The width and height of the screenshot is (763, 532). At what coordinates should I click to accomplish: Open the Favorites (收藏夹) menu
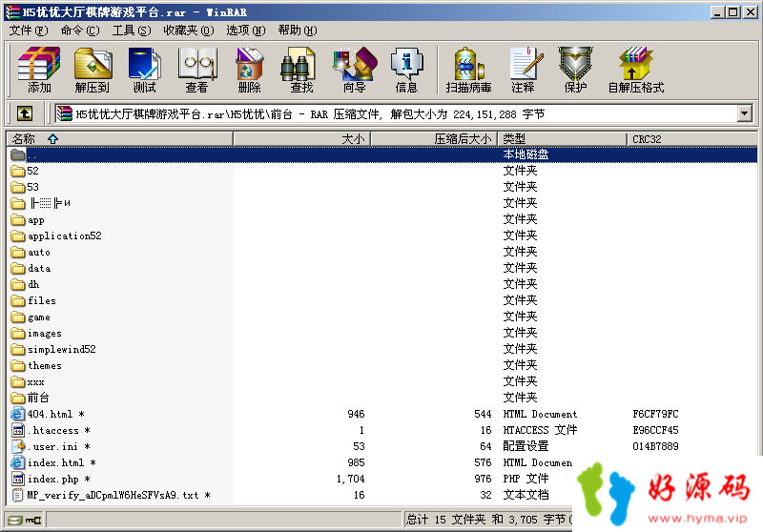pos(188,31)
